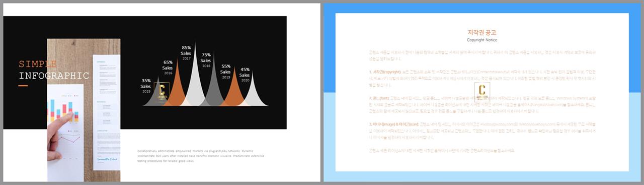Click the "1. 저작권(copyright)" paragraph
The height and width of the screenshot is (185, 644).
482,79
